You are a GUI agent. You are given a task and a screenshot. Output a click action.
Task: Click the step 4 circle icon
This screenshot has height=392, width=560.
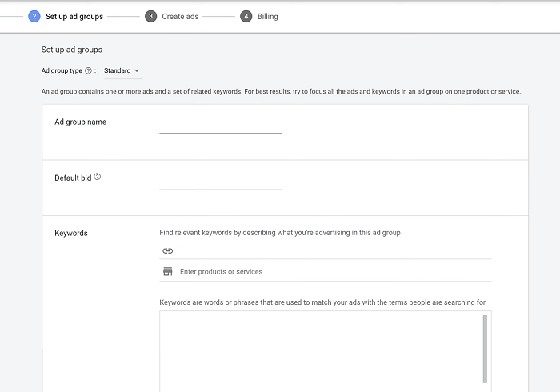(246, 17)
